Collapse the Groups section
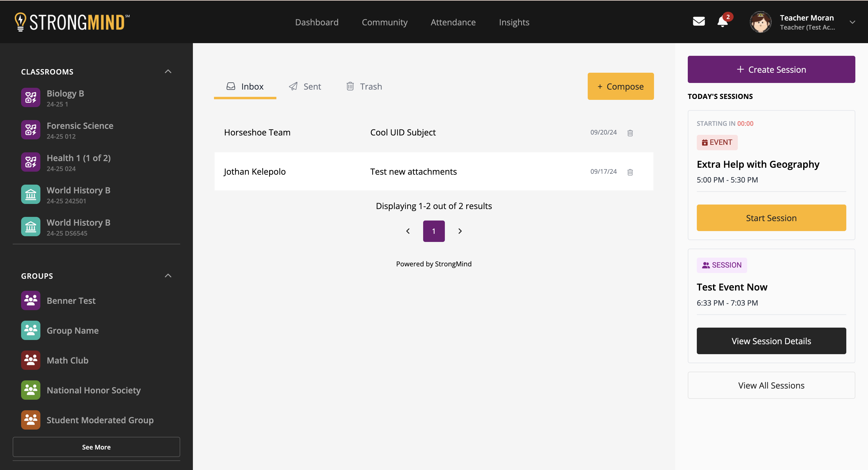Image resolution: width=868 pixels, height=470 pixels. [x=168, y=276]
